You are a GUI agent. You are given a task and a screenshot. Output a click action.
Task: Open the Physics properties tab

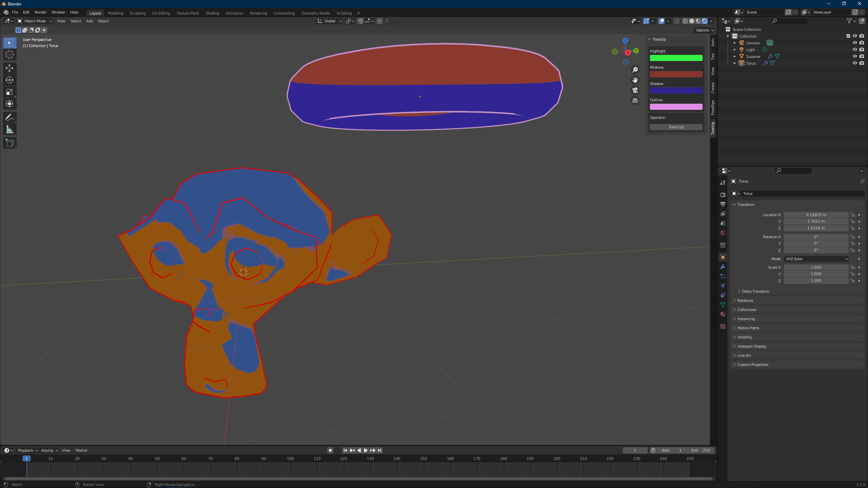point(723,286)
